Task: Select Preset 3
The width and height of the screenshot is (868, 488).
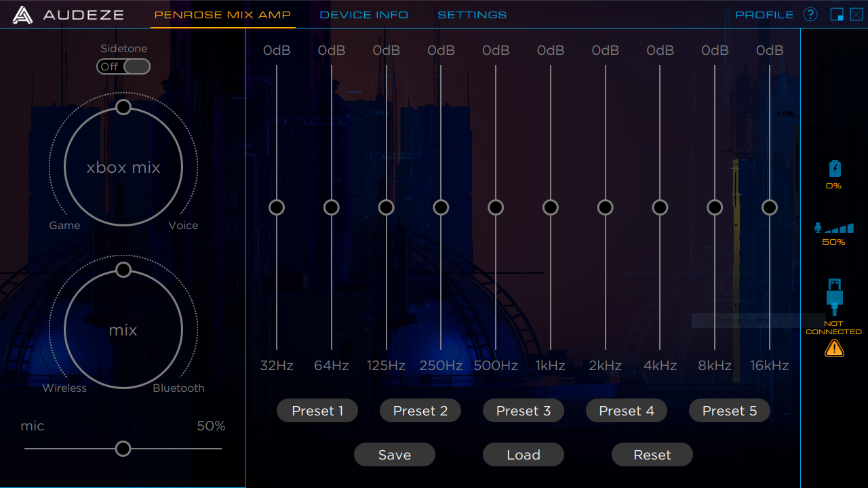Action: [524, 411]
